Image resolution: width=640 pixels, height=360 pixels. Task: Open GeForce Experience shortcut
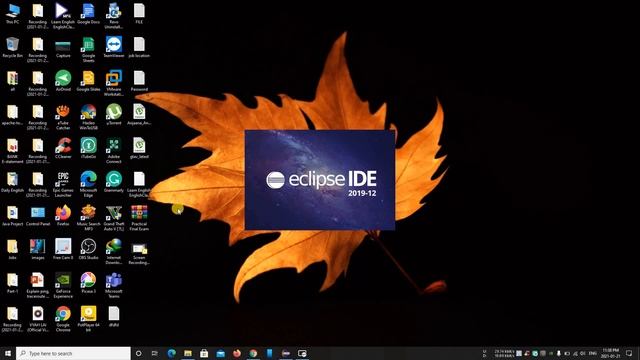point(63,286)
